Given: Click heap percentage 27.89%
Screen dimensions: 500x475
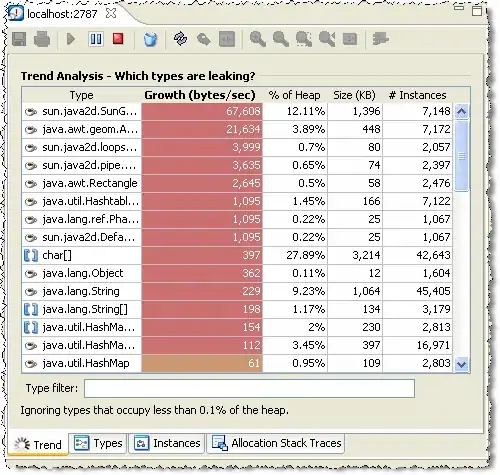Looking at the screenshot, I should [305, 255].
